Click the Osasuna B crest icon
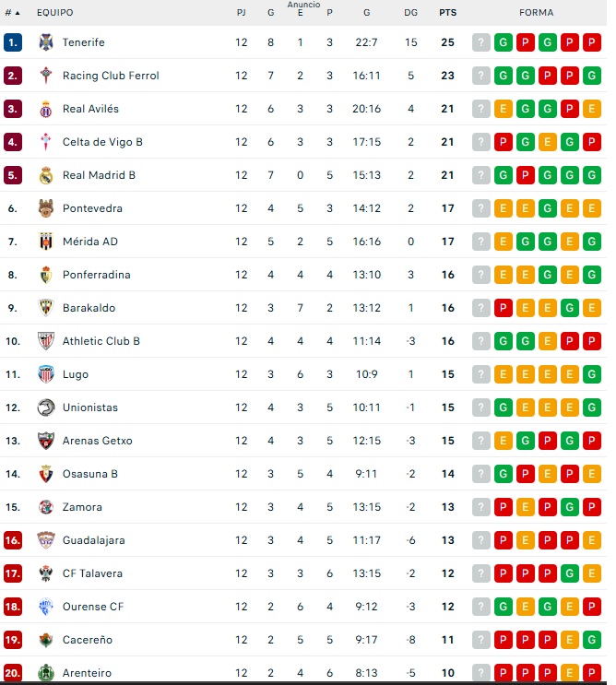This screenshot has height=685, width=616. click(46, 474)
